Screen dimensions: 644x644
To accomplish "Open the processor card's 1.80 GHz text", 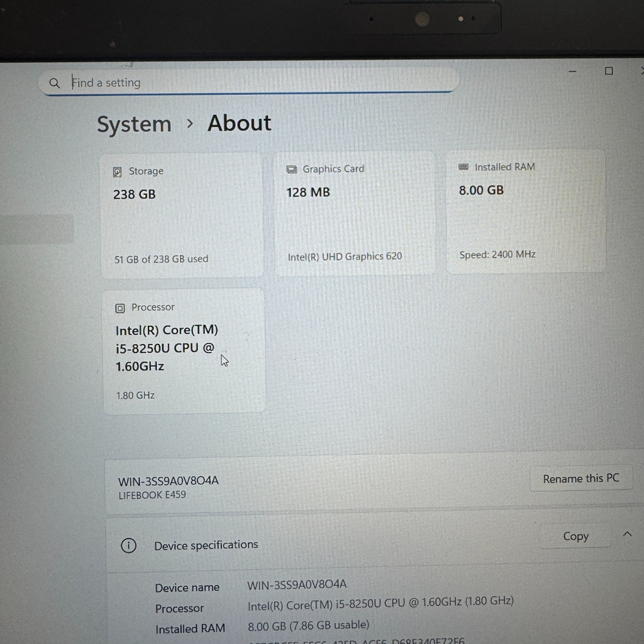I will pos(135,396).
